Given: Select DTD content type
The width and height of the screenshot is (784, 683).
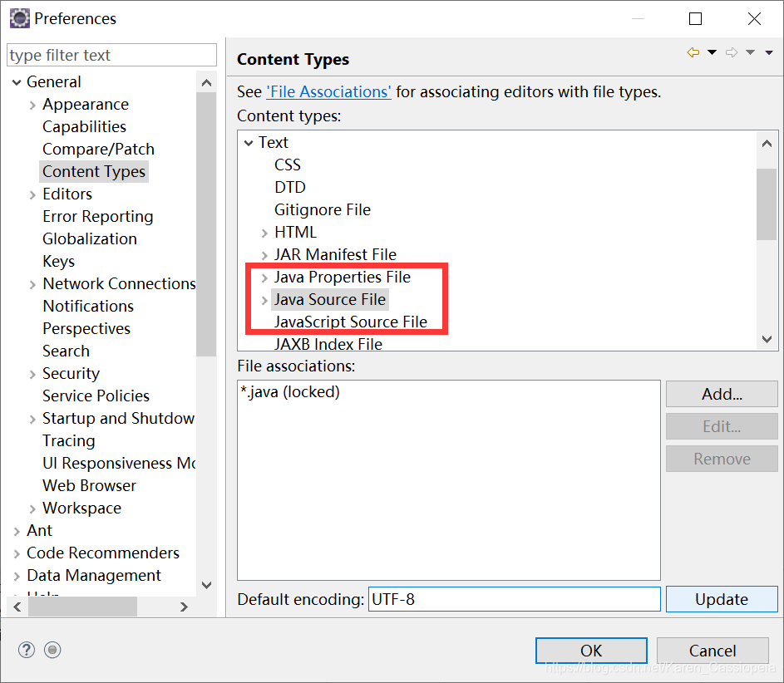Looking at the screenshot, I should (290, 187).
